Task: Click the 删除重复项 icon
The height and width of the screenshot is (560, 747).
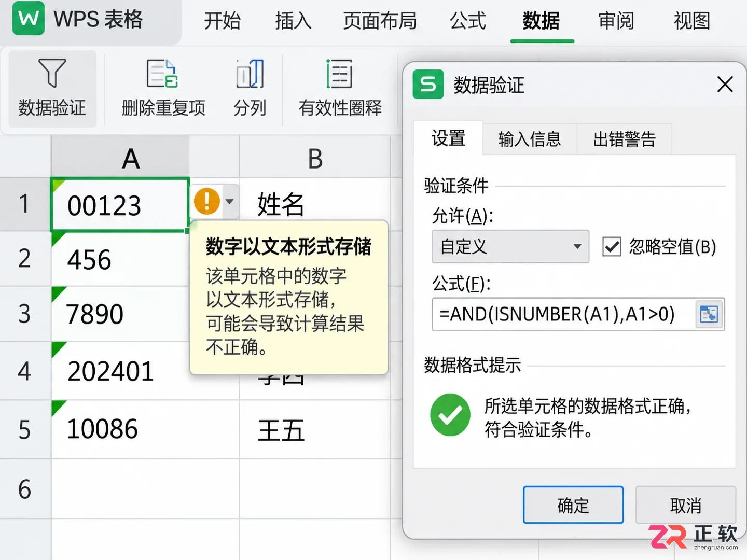Action: coord(163,74)
